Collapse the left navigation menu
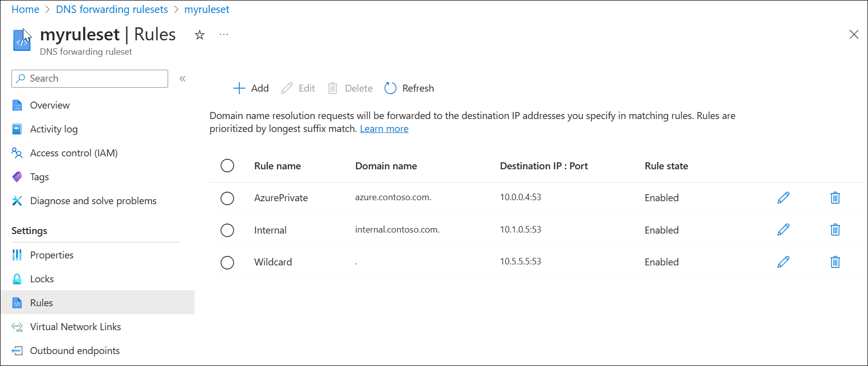868x366 pixels. 183,79
